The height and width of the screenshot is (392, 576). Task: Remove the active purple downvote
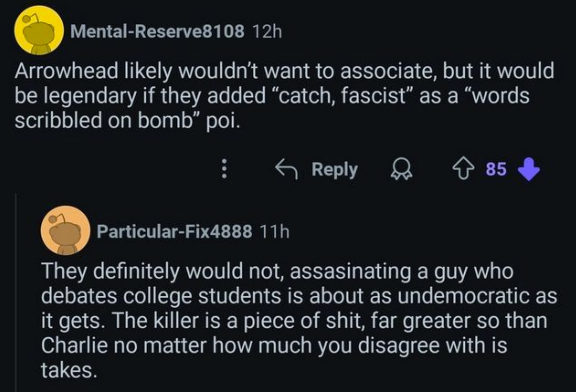[x=529, y=169]
